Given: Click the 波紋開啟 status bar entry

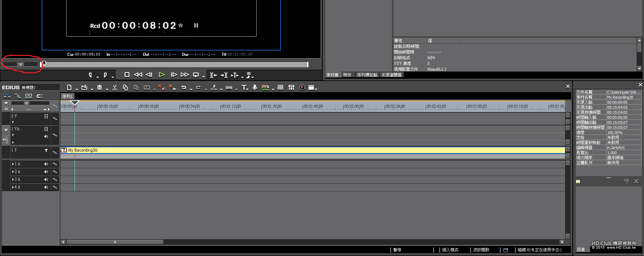Looking at the screenshot, I should [481, 250].
